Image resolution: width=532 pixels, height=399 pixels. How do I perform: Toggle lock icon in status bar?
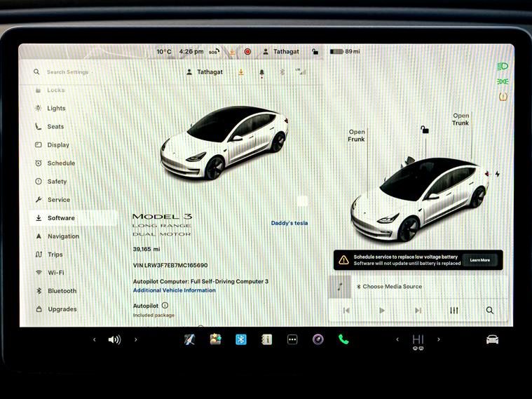point(315,52)
